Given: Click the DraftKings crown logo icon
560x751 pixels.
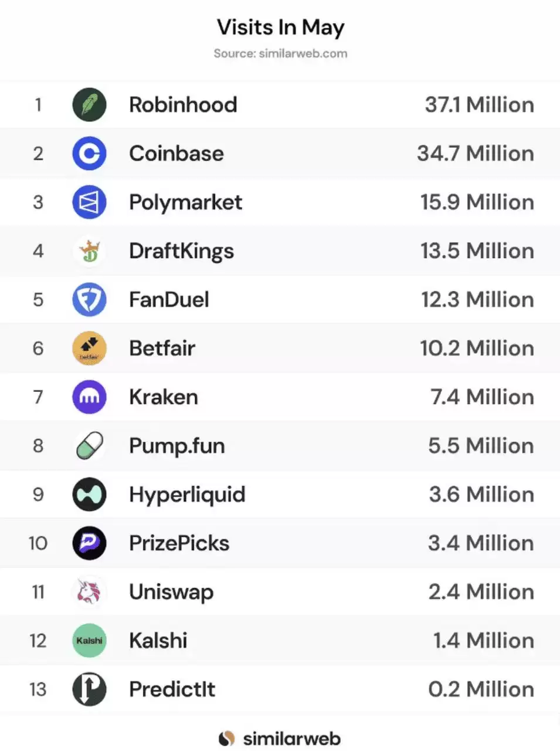Looking at the screenshot, I should click(x=89, y=251).
